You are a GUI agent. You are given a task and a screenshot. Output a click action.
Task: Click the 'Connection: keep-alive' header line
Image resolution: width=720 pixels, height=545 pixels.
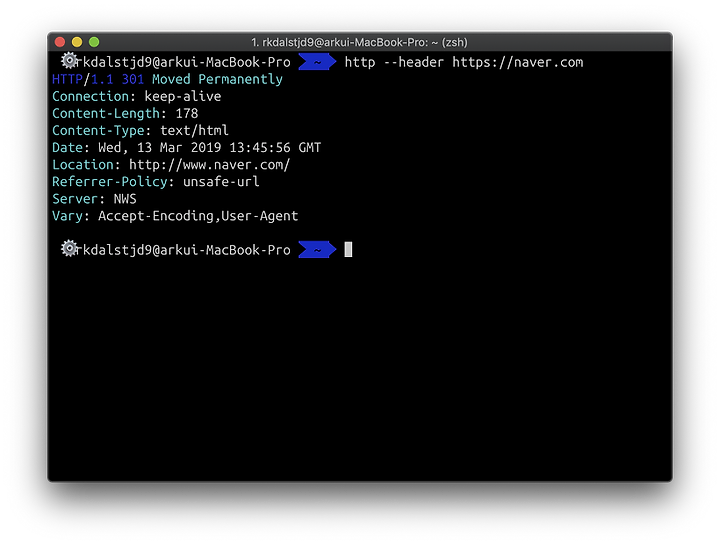[136, 96]
